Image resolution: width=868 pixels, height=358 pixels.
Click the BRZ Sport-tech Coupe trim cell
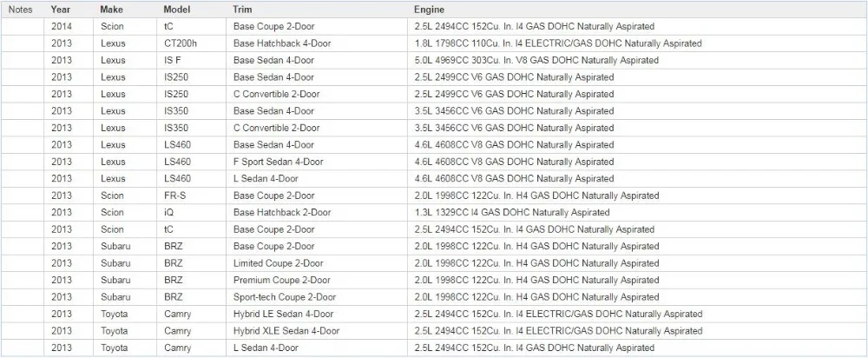317,297
